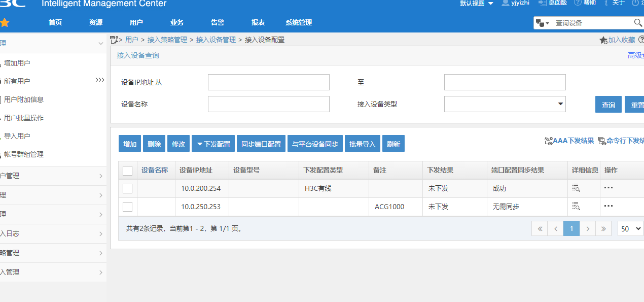Open operations ellipsis for 10.0.200.254 row

609,188
